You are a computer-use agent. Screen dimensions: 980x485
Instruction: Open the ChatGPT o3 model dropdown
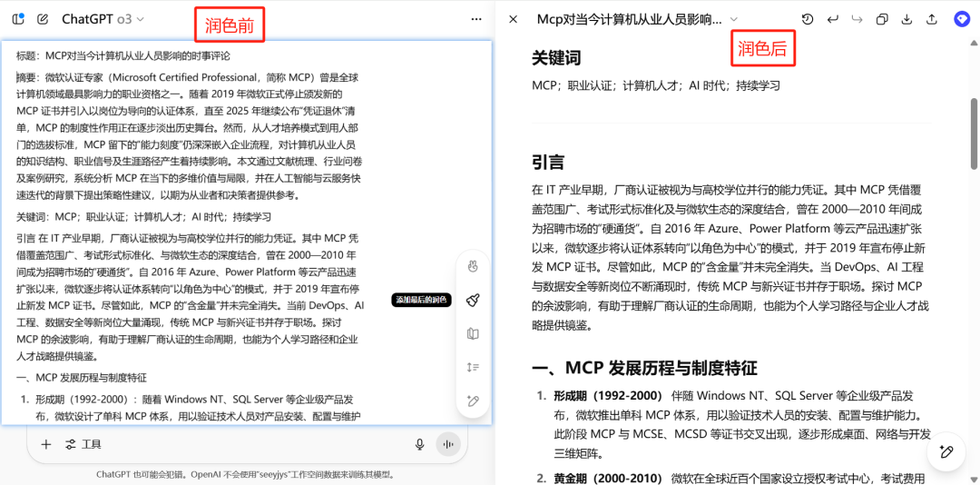(x=103, y=19)
